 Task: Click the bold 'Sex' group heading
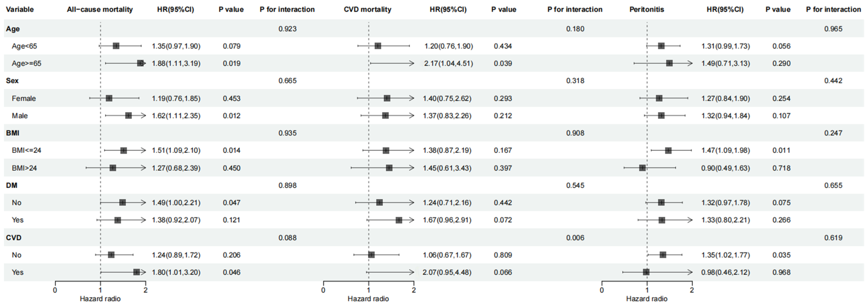coord(12,81)
